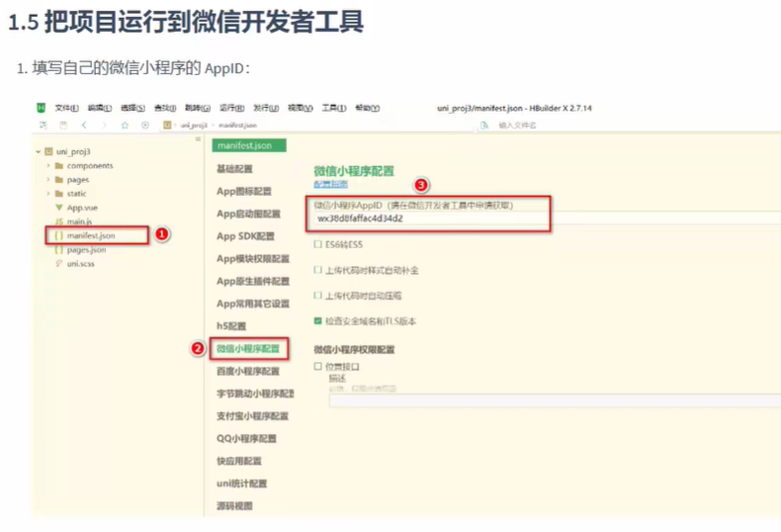Open the 文件(F) menu

(67, 108)
